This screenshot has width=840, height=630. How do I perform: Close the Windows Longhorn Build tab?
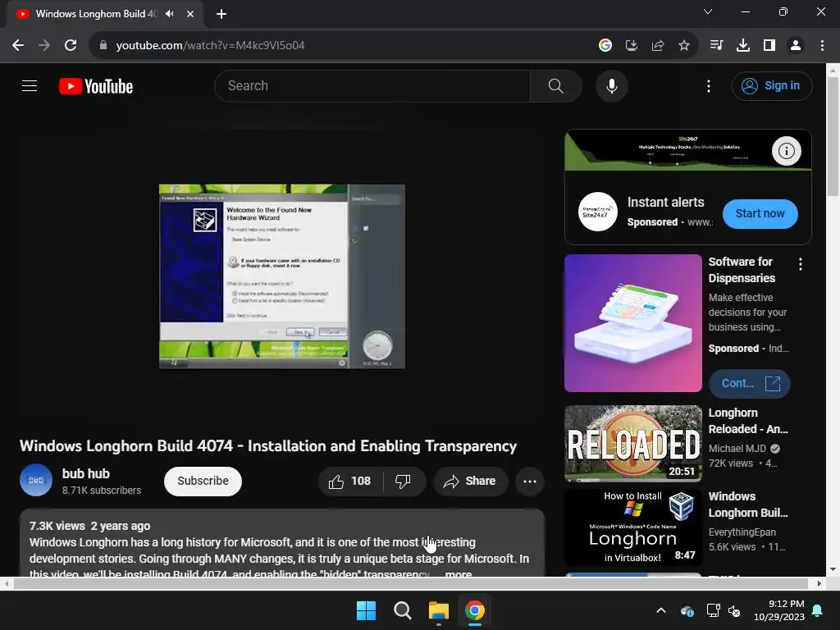pos(190,14)
